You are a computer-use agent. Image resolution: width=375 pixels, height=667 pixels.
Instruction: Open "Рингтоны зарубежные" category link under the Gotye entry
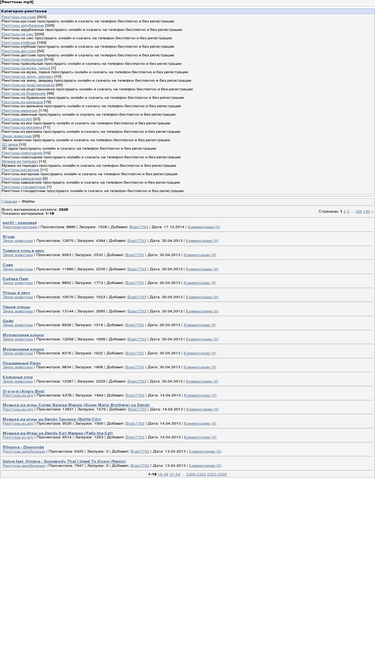24,465
